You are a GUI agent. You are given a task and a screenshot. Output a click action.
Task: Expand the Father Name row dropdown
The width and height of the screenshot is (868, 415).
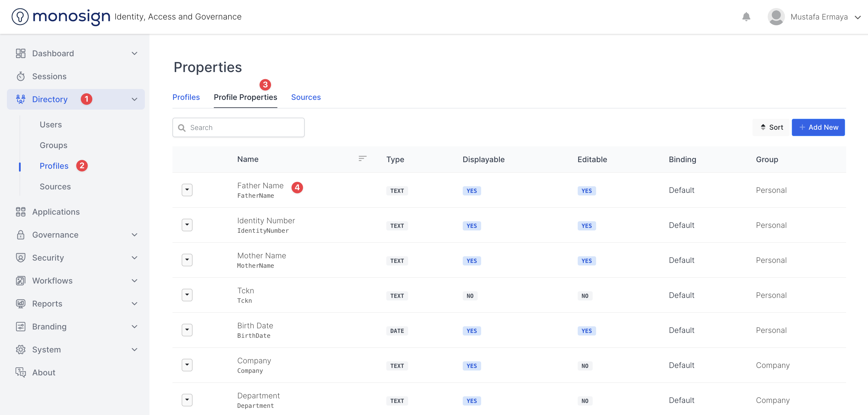click(187, 190)
